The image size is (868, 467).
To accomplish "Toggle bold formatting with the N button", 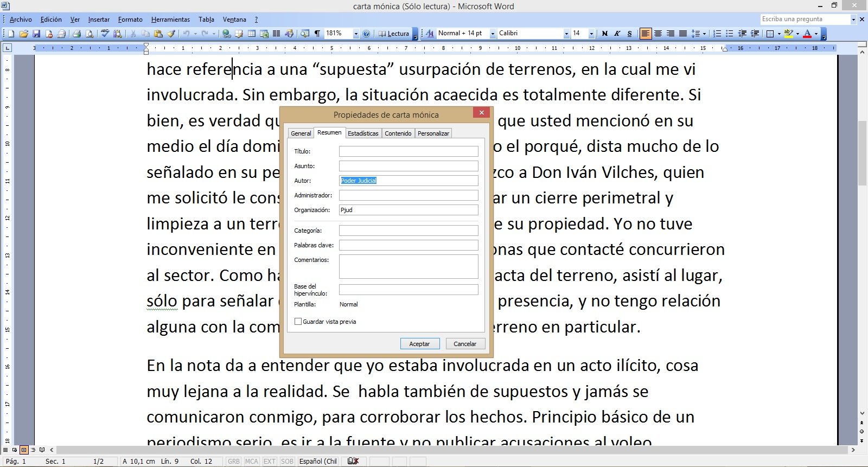I will pyautogui.click(x=605, y=34).
